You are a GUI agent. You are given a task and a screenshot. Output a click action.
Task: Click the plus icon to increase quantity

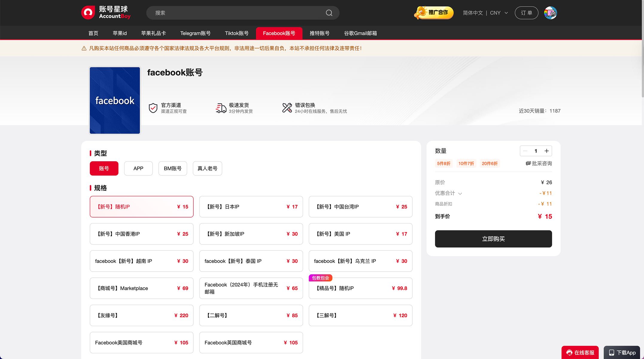point(546,151)
